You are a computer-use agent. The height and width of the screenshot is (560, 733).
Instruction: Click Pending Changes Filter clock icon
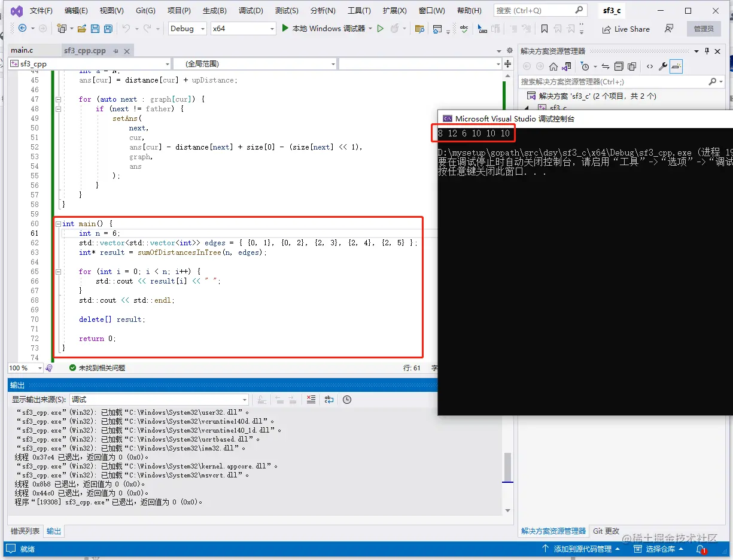(585, 66)
